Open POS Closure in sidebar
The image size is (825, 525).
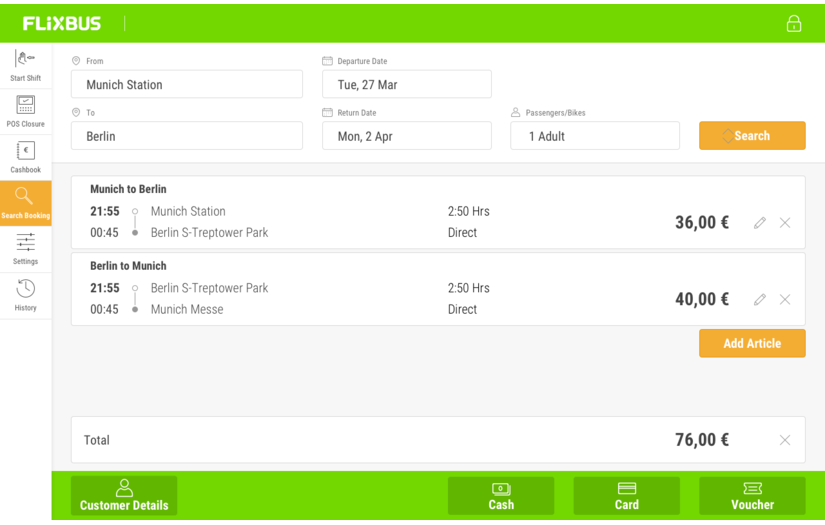tap(25, 112)
